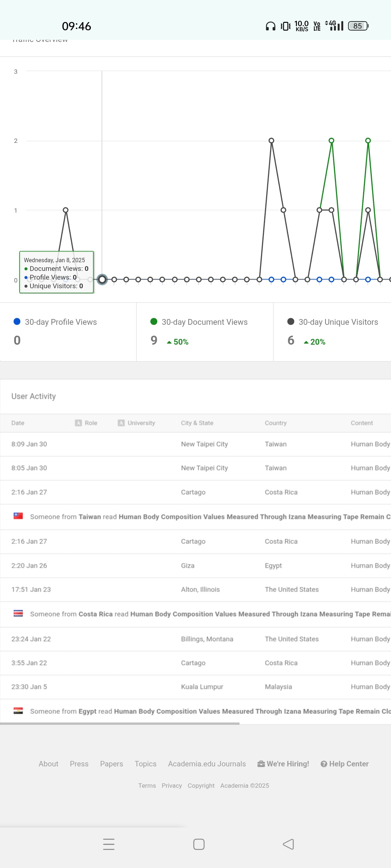Click the blue Profile Views legend dot
Viewport: 391px width, 868px height.
click(x=17, y=322)
